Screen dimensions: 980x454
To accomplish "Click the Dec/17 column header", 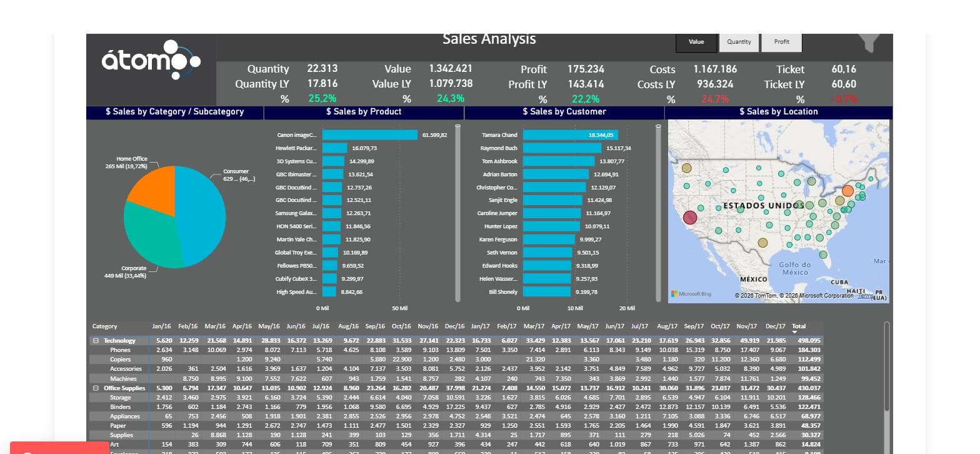I will click(x=776, y=326).
